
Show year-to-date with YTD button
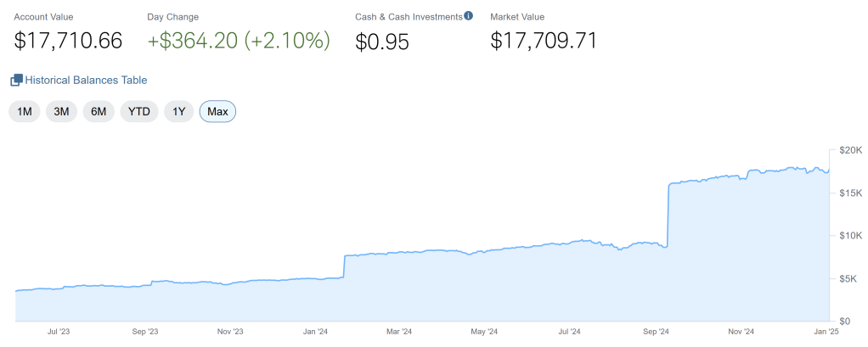[x=140, y=112]
